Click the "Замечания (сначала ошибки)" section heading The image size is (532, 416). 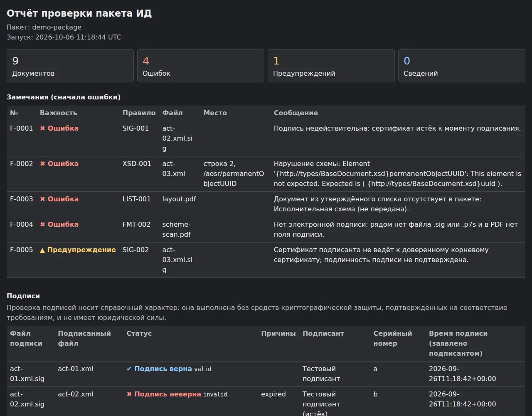[64, 97]
